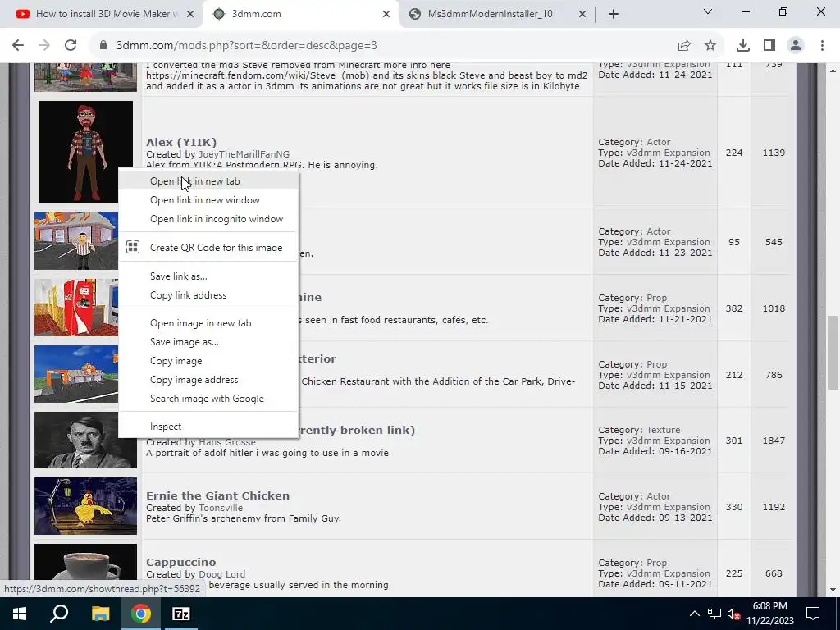Open creator Hans Grosse link
Image resolution: width=840 pixels, height=630 pixels.
[226, 442]
